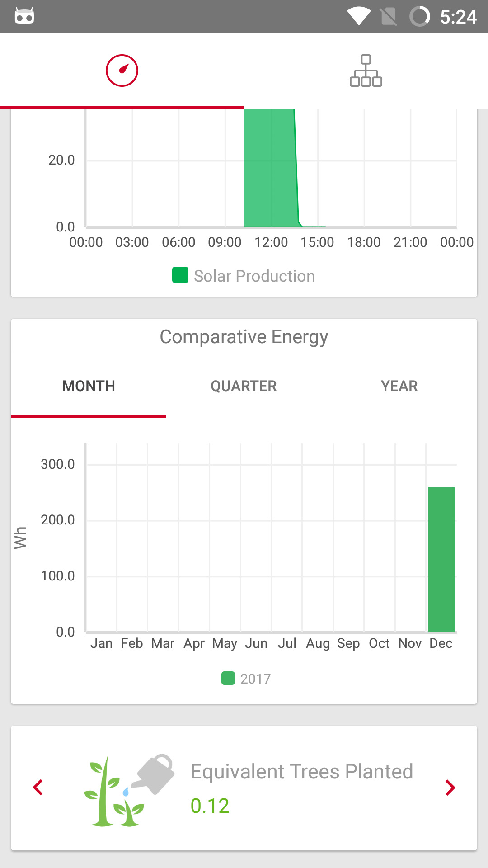Viewport: 488px width, 868px height.
Task: Open the dashboard gauge tab
Action: [122, 71]
